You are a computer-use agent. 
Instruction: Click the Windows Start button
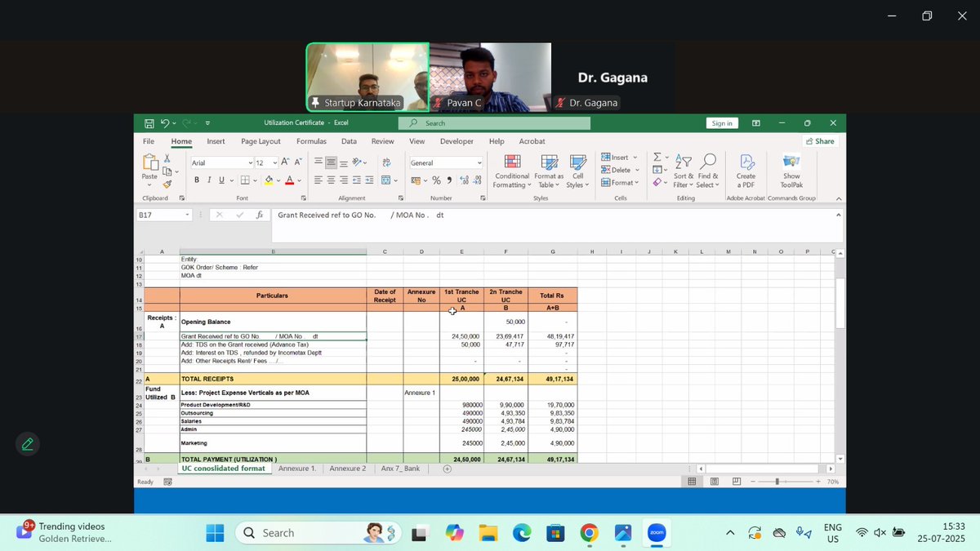[x=215, y=533]
